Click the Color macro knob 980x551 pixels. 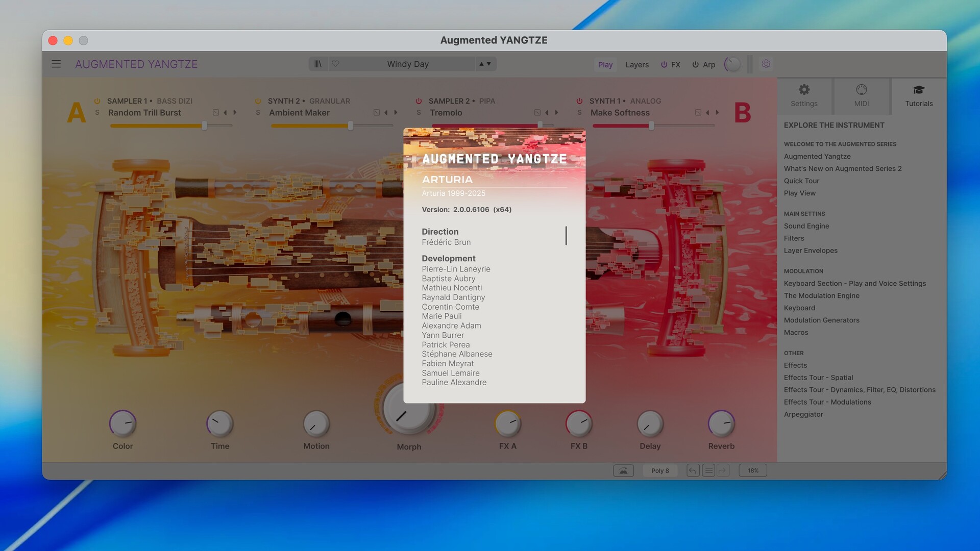click(123, 423)
